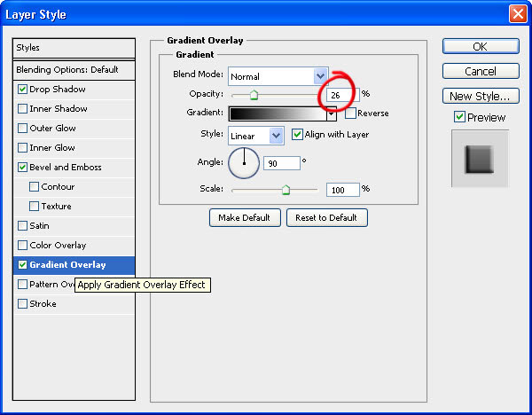Viewport: 532px width, 415px height.
Task: Select the Inner Shadow label
Action: tap(59, 108)
